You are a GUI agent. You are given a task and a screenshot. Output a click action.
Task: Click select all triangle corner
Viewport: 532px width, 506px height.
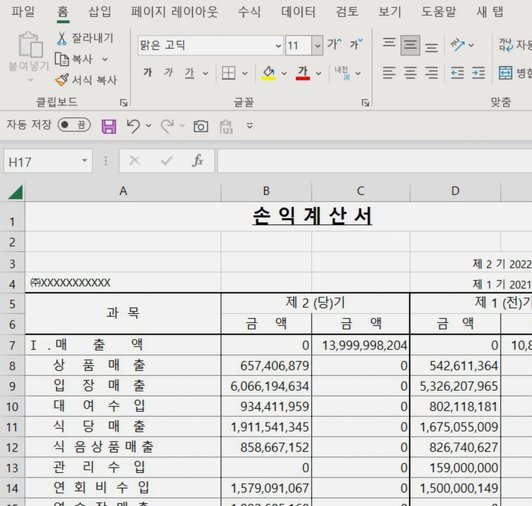[15, 193]
